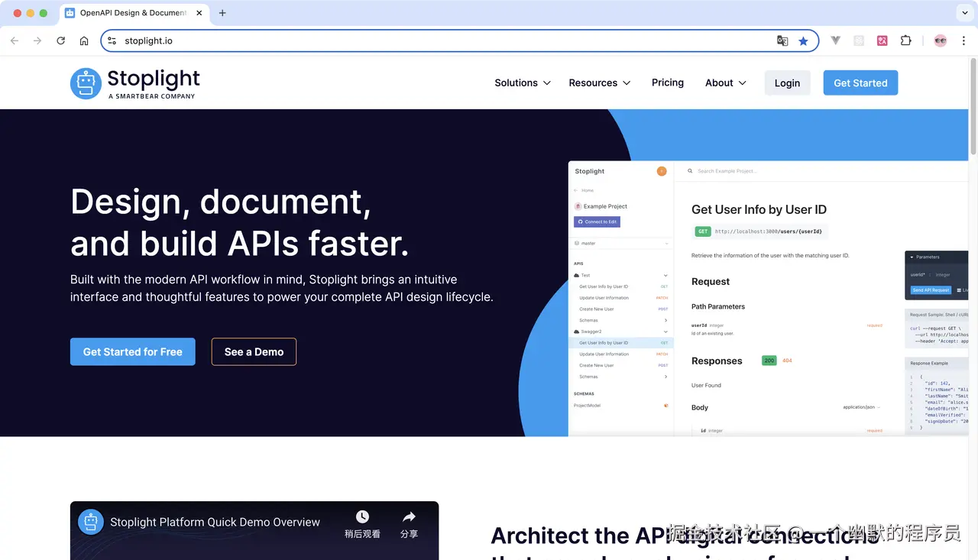Open the Pricing page
Screen dimensions: 978x560
(668, 83)
